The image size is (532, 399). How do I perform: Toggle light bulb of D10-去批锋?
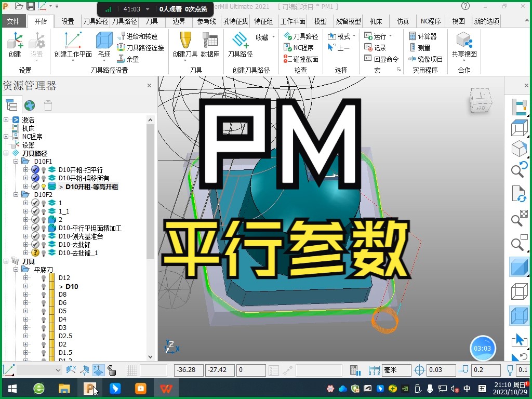click(x=44, y=245)
